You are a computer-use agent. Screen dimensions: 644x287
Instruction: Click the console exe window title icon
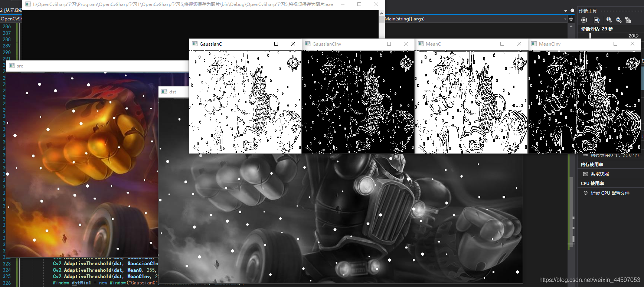tap(28, 4)
